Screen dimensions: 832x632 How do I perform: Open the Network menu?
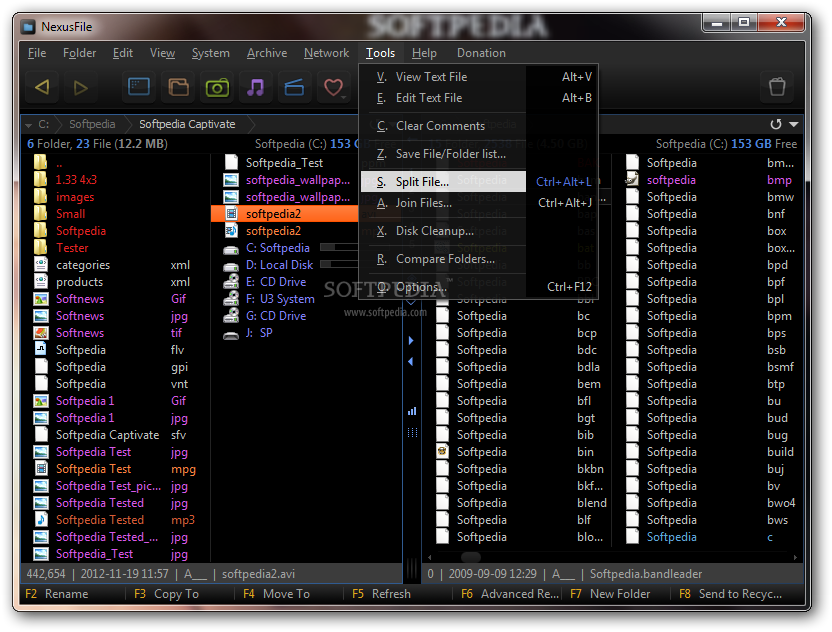326,53
